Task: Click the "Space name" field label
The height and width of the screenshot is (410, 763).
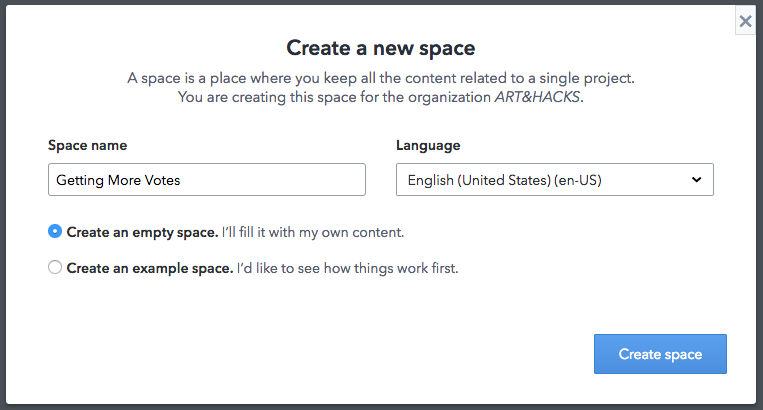Action: (88, 145)
